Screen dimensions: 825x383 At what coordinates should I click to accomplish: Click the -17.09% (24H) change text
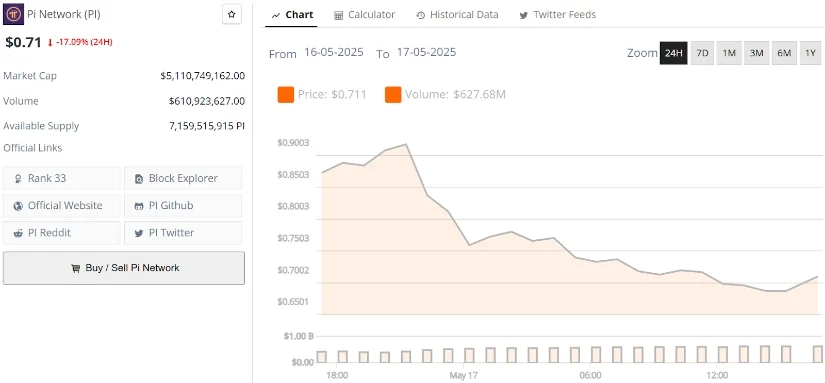[84, 42]
